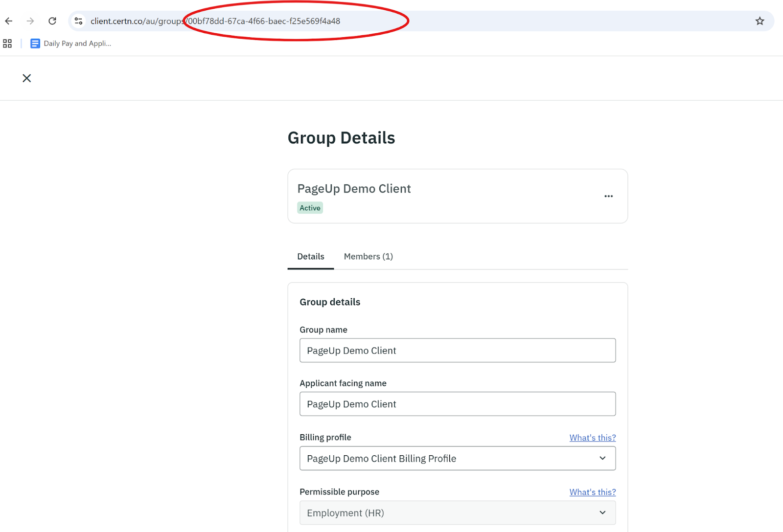Close Group Details with the X icon
783x532 pixels.
click(27, 78)
